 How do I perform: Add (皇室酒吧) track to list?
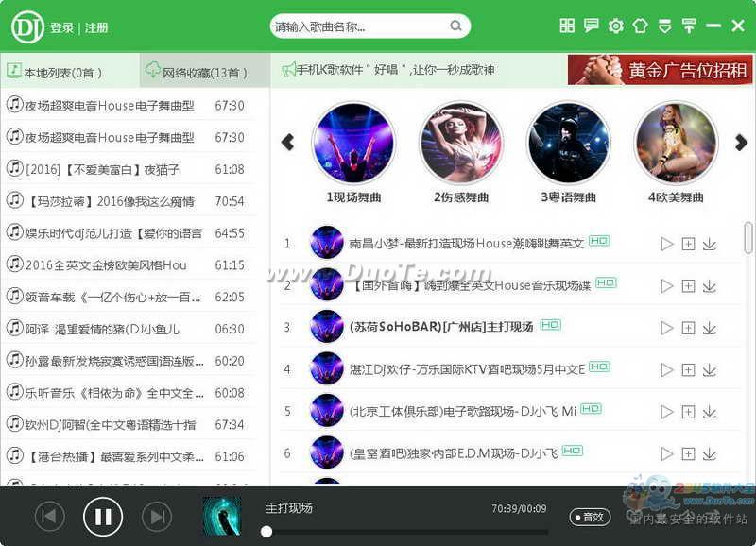point(688,453)
